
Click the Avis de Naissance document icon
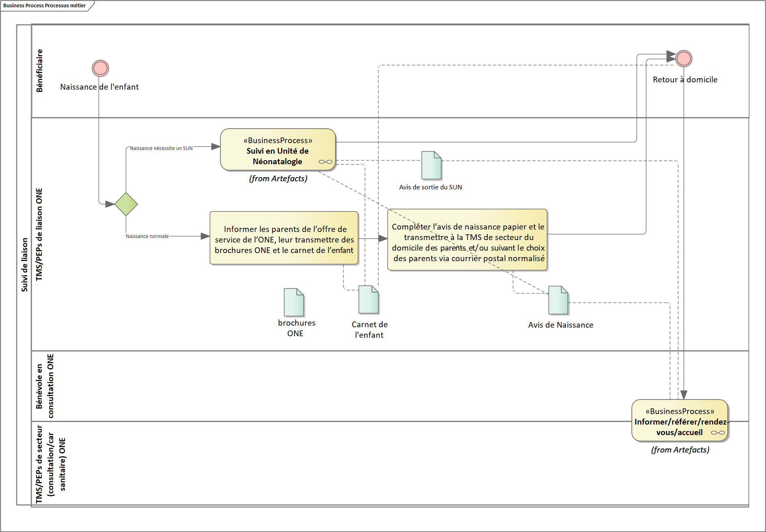coord(558,300)
